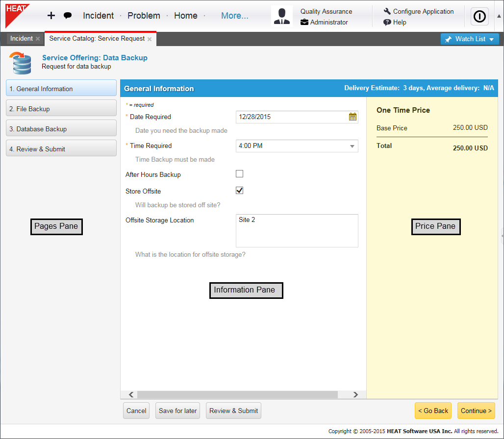This screenshot has height=439, width=504.
Task: Open Help via the question mark icon
Action: tap(387, 22)
